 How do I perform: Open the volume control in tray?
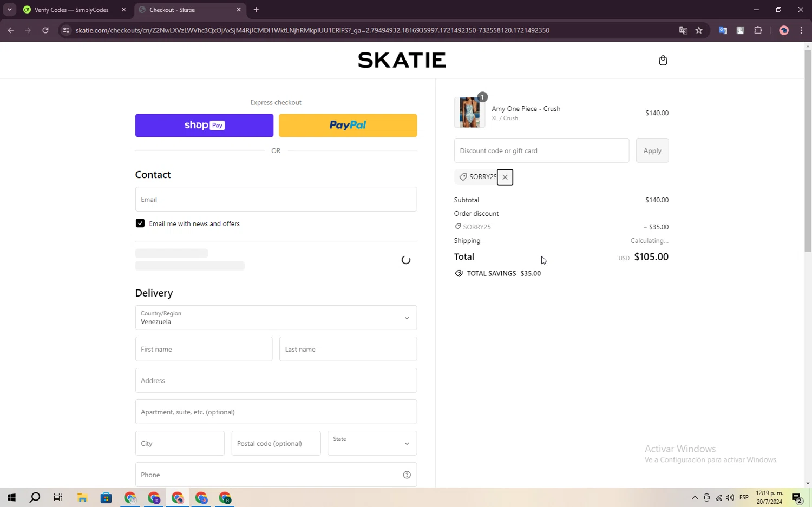(x=730, y=498)
